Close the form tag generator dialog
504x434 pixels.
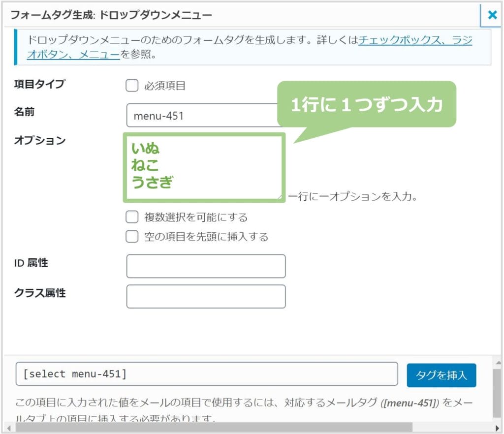[x=492, y=15]
